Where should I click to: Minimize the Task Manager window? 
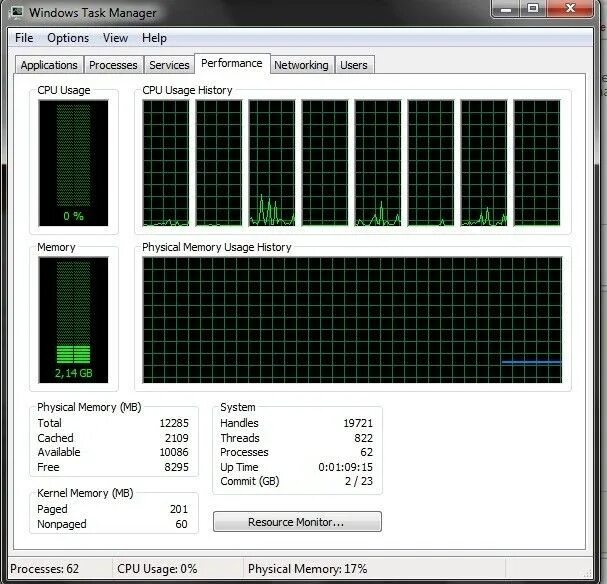click(x=506, y=9)
